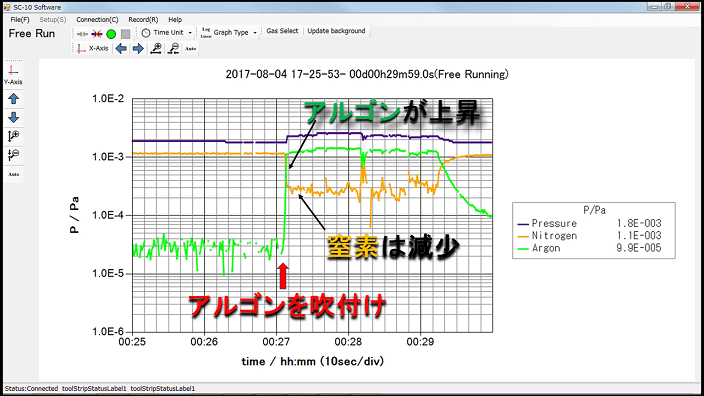
Task: Click the red disconnect icon
Action: 97,34
